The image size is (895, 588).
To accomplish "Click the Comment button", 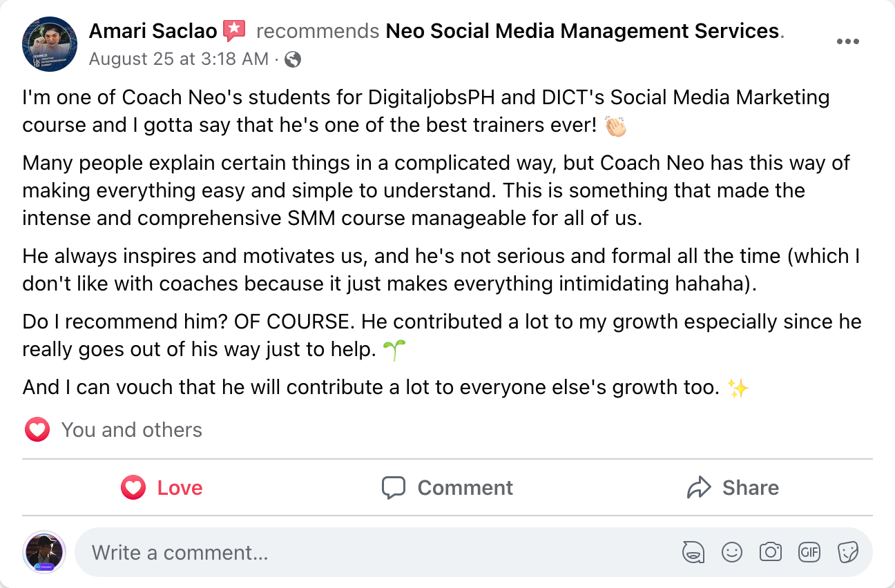I will 447,488.
